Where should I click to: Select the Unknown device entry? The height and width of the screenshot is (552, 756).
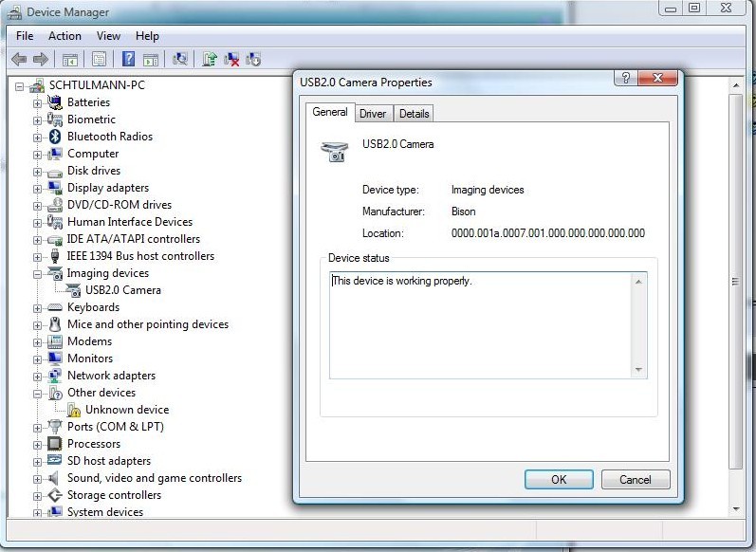[127, 410]
